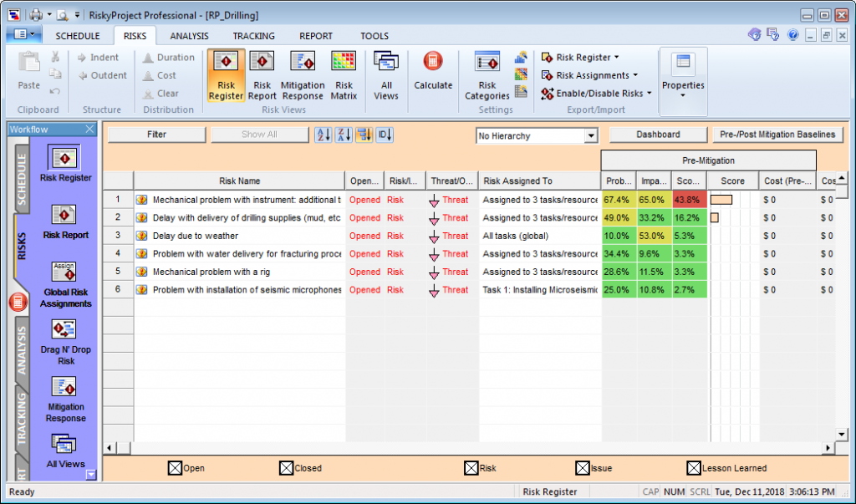This screenshot has width=856, height=504.
Task: Click the Indent button
Action: tap(98, 58)
